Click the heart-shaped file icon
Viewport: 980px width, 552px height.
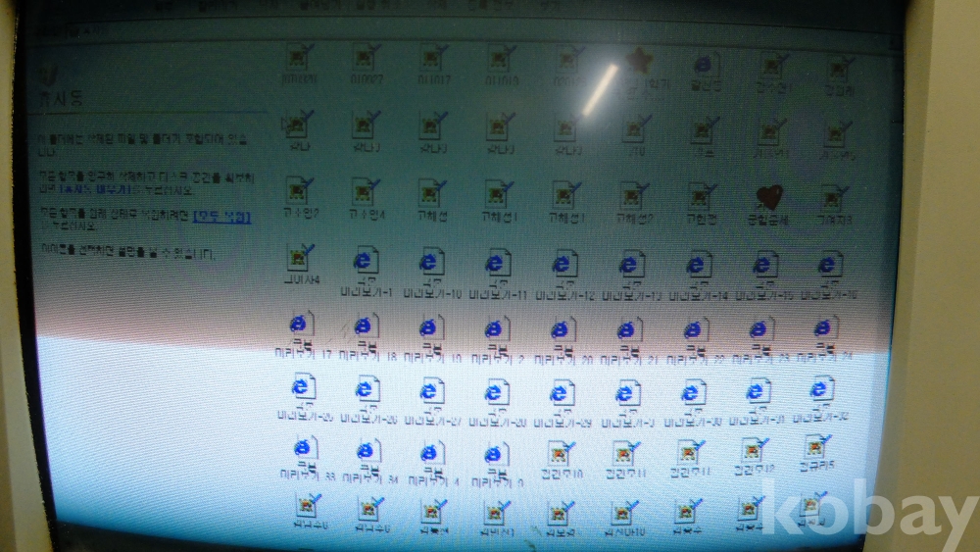[767, 199]
